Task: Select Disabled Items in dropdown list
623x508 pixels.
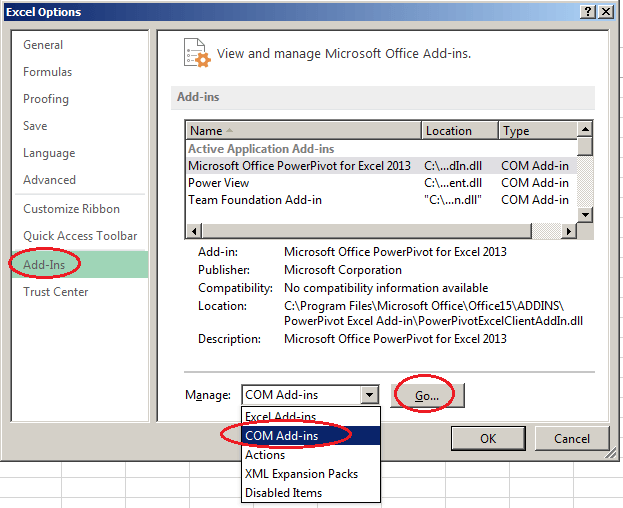Action: (283, 492)
